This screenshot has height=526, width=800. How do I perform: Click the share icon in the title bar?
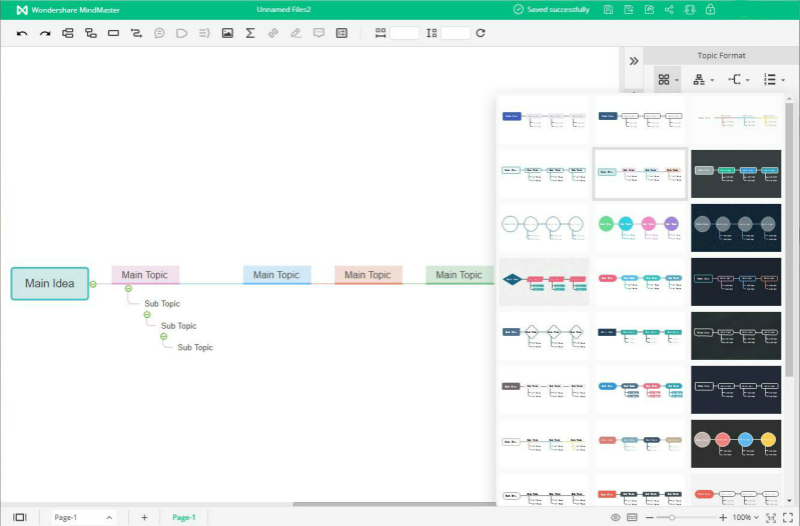coord(669,9)
